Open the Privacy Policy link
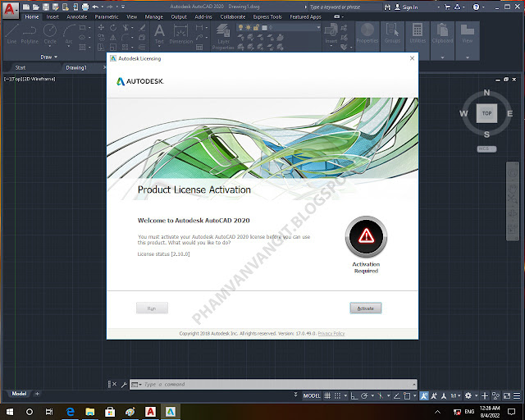This screenshot has height=420, width=525. point(331,333)
